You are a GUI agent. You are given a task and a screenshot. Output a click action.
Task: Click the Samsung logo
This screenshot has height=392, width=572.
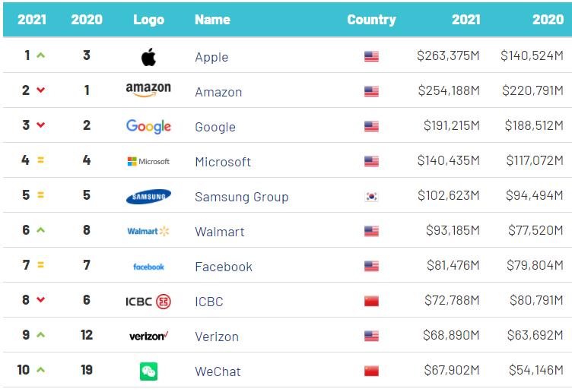[x=148, y=196]
